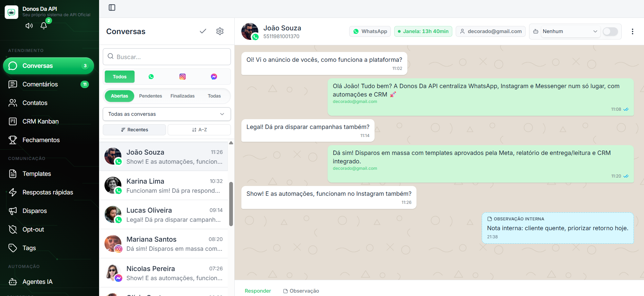The image size is (644, 296).
Task: Click the Tags label icon
Action: point(13,248)
